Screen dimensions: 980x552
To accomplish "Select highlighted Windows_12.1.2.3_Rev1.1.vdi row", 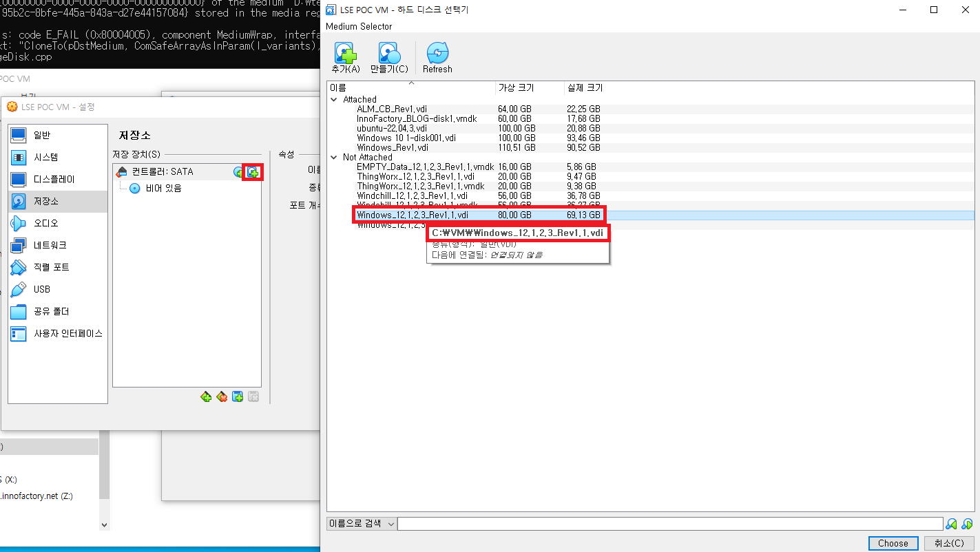I will click(x=651, y=215).
